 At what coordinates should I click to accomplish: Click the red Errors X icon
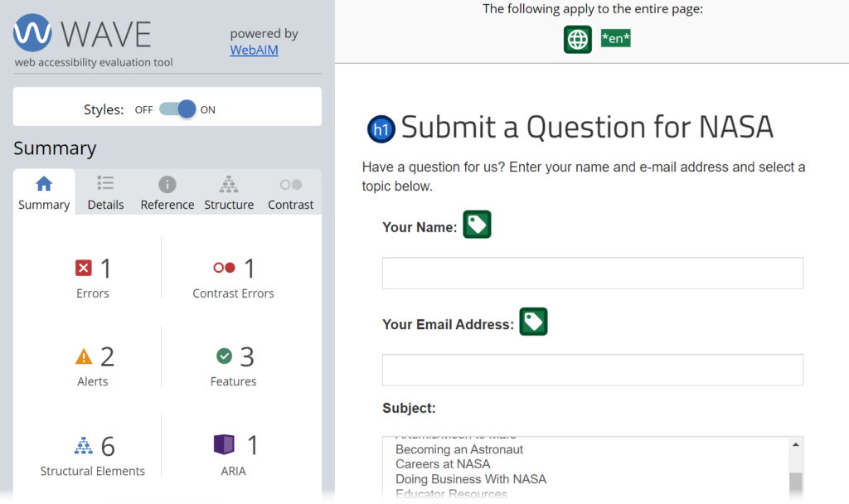click(84, 268)
